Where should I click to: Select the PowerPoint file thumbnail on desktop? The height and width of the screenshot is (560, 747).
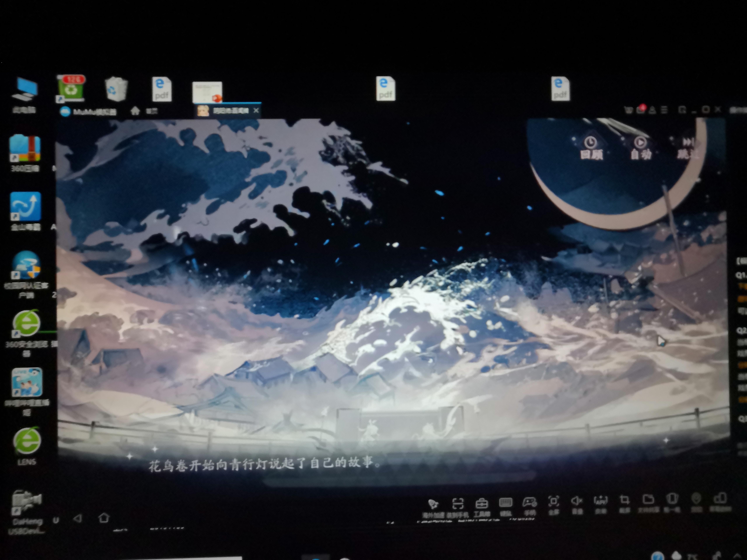coord(207,92)
